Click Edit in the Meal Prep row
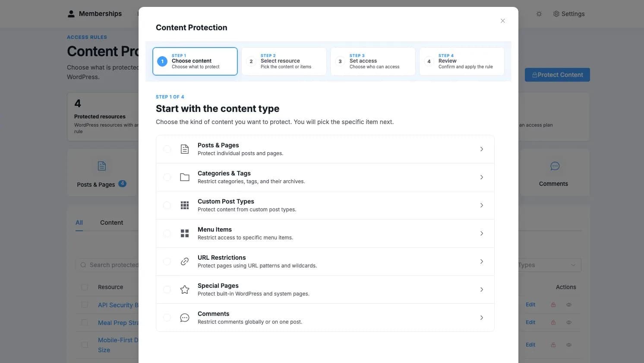 click(x=530, y=322)
